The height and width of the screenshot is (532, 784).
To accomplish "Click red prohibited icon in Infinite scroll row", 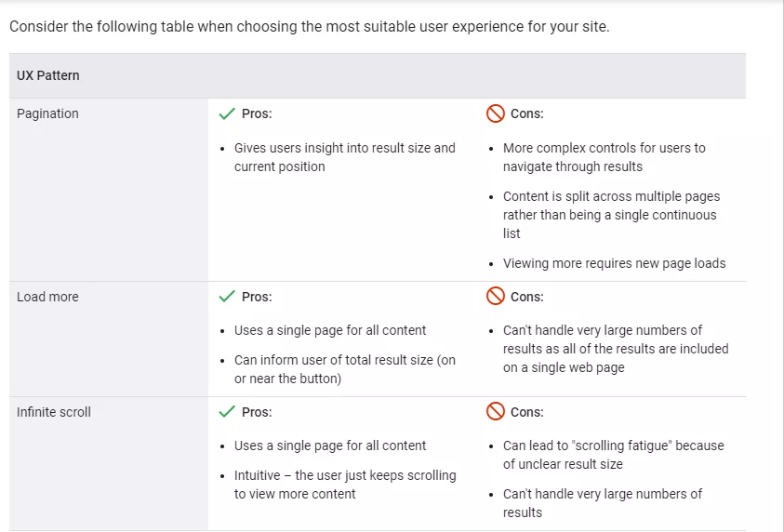I will [495, 411].
